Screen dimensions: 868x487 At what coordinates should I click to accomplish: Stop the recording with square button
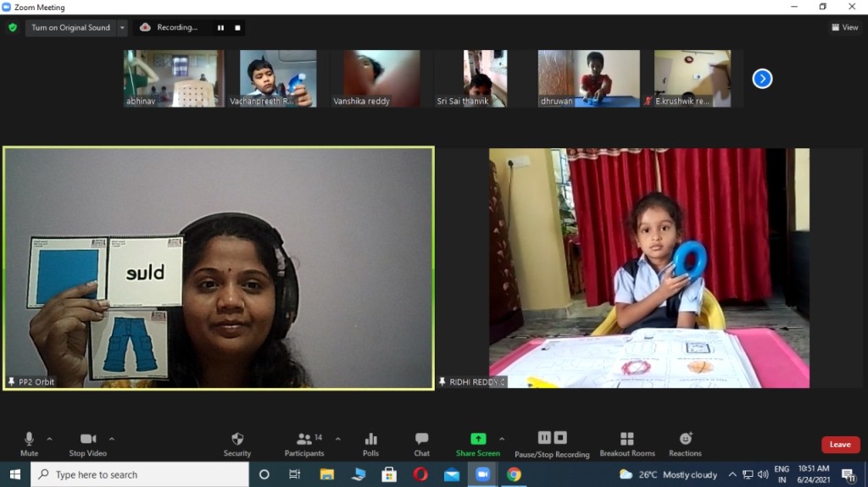pyautogui.click(x=237, y=28)
